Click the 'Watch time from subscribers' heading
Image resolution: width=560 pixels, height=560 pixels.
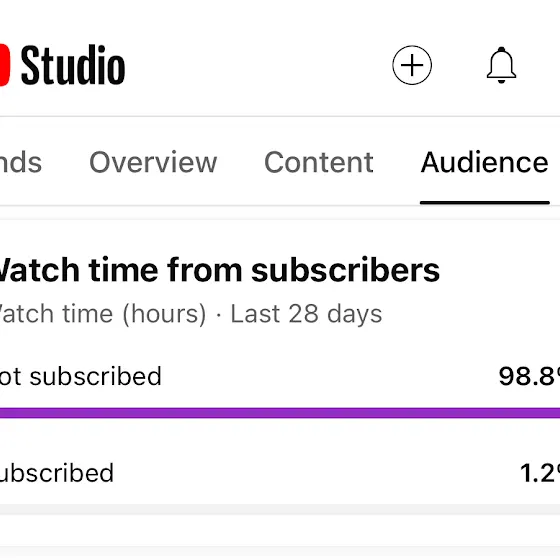click(x=219, y=270)
